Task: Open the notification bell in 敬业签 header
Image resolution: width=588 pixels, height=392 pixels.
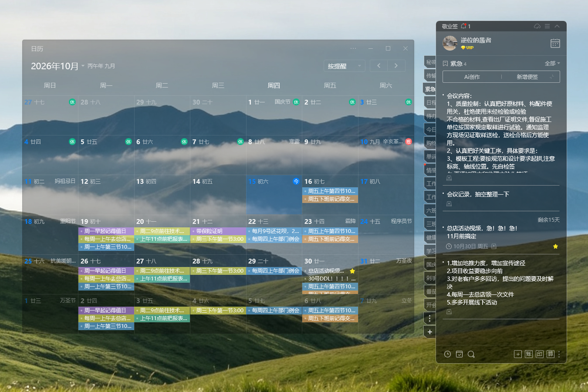Action: tap(464, 26)
